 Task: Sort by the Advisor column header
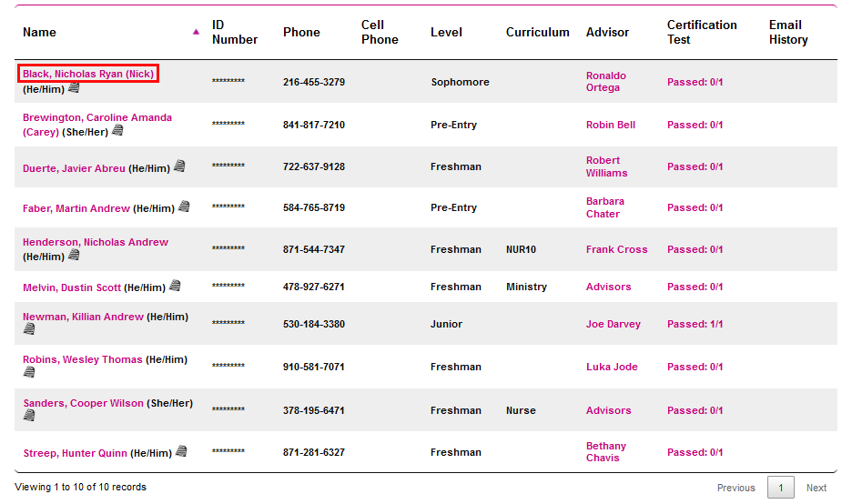click(x=607, y=32)
